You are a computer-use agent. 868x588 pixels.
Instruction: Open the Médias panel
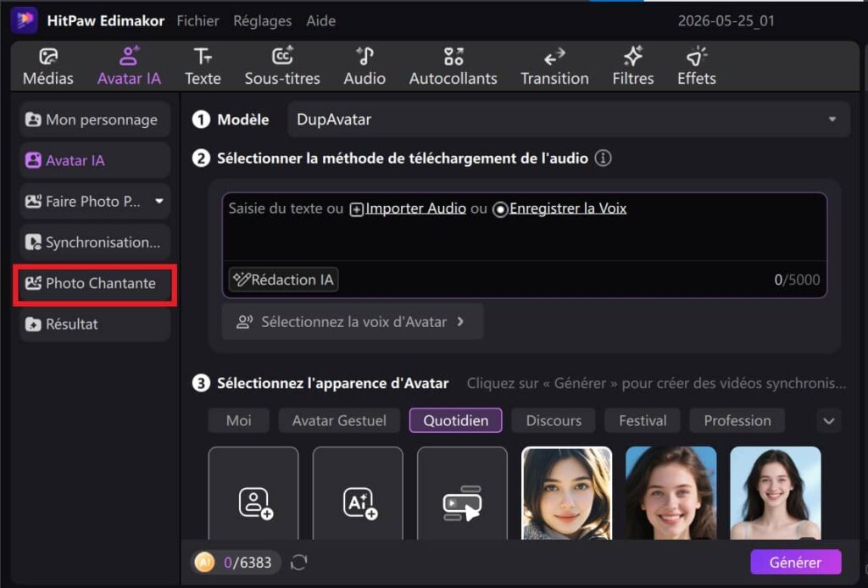pos(48,66)
